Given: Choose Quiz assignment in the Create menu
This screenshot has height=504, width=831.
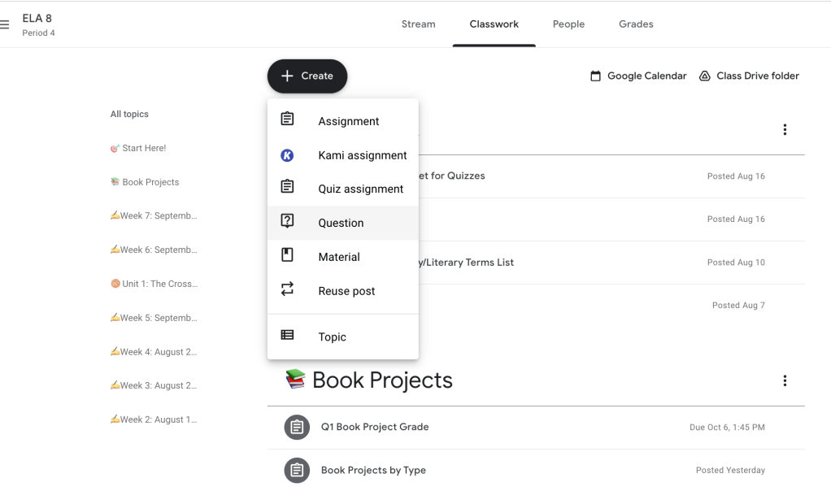Looking at the screenshot, I should pos(360,189).
